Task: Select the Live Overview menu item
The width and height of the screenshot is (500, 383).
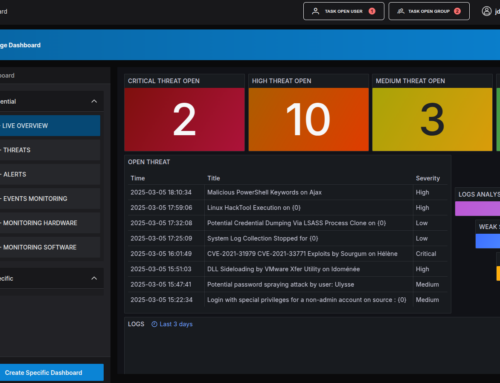Action: click(50, 126)
